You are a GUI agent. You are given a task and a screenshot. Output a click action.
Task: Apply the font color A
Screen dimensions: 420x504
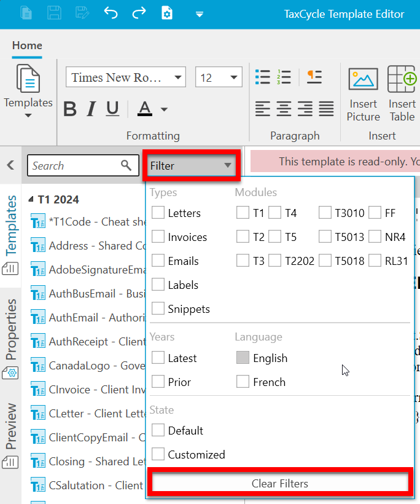click(145, 109)
